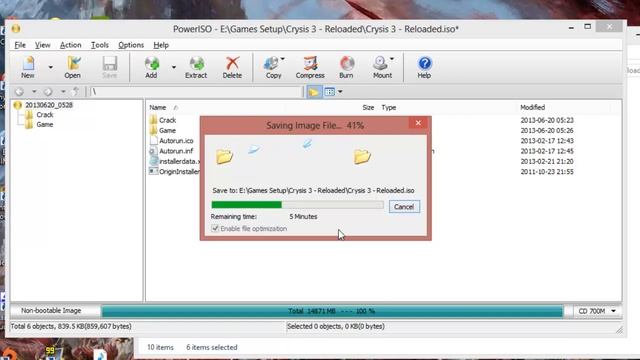Viewport: 640px width, 360px height.
Task: Open the Forward history dropdown arrow
Action: click(63, 92)
